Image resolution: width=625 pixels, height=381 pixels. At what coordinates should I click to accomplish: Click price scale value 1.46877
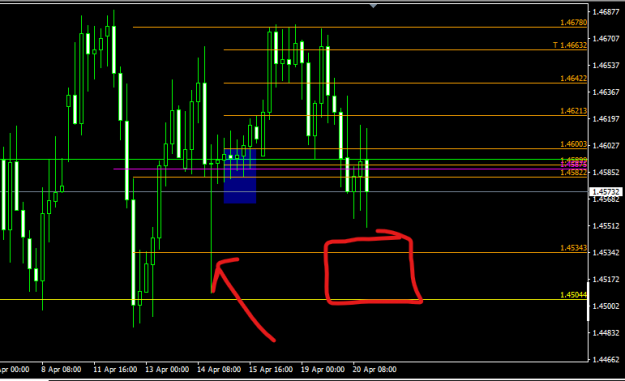[606, 12]
